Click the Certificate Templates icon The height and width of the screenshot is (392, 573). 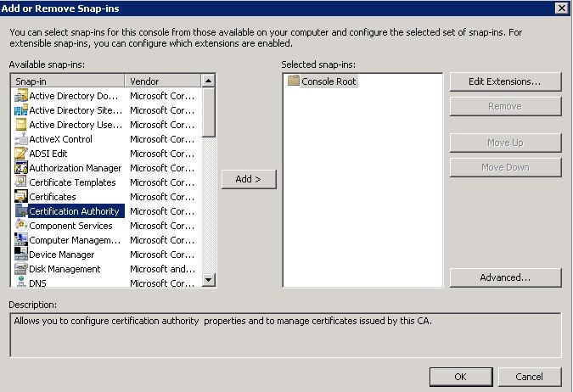21,182
